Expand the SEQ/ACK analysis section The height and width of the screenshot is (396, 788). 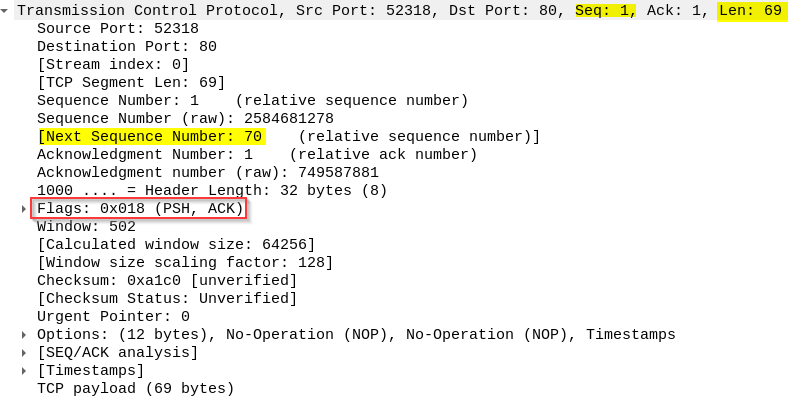coord(24,353)
